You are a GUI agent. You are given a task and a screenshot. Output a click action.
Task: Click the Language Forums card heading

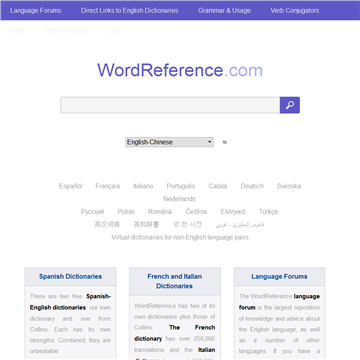click(279, 276)
